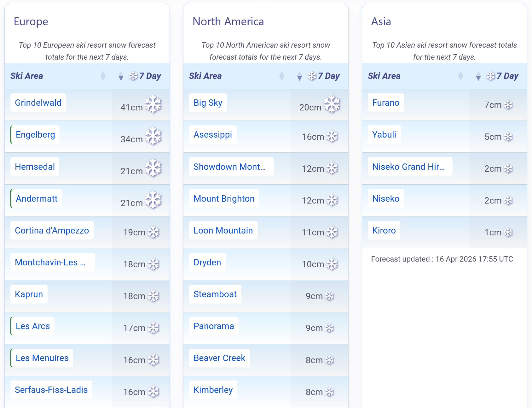Sort North America table by 7 Day snowfall

click(x=299, y=76)
